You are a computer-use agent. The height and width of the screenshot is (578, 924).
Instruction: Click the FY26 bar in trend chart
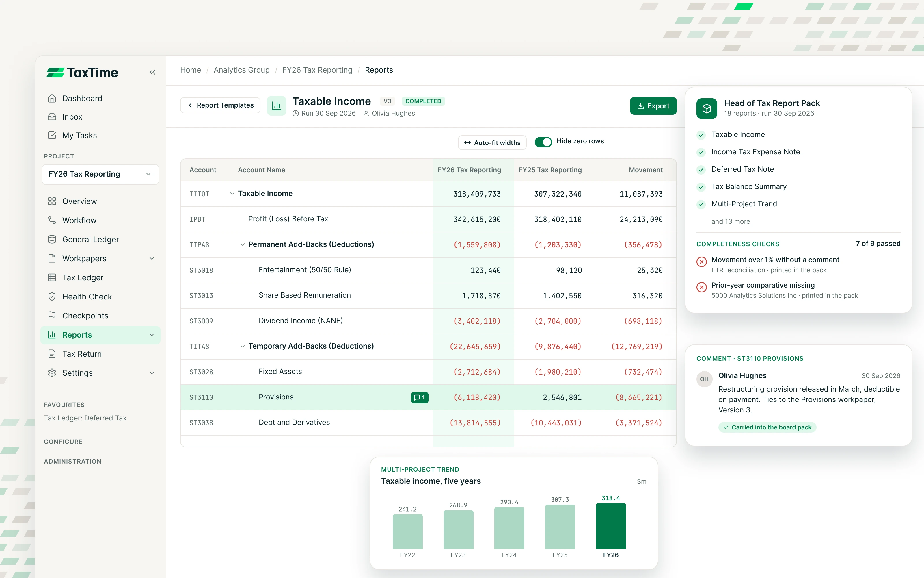coord(611,526)
